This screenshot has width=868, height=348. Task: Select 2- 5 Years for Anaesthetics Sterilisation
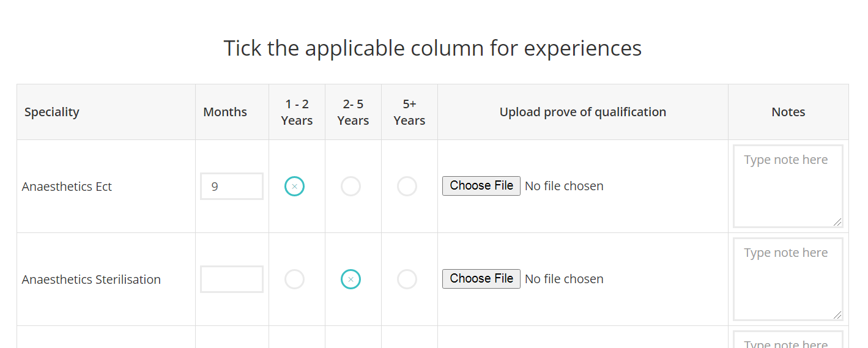click(351, 280)
